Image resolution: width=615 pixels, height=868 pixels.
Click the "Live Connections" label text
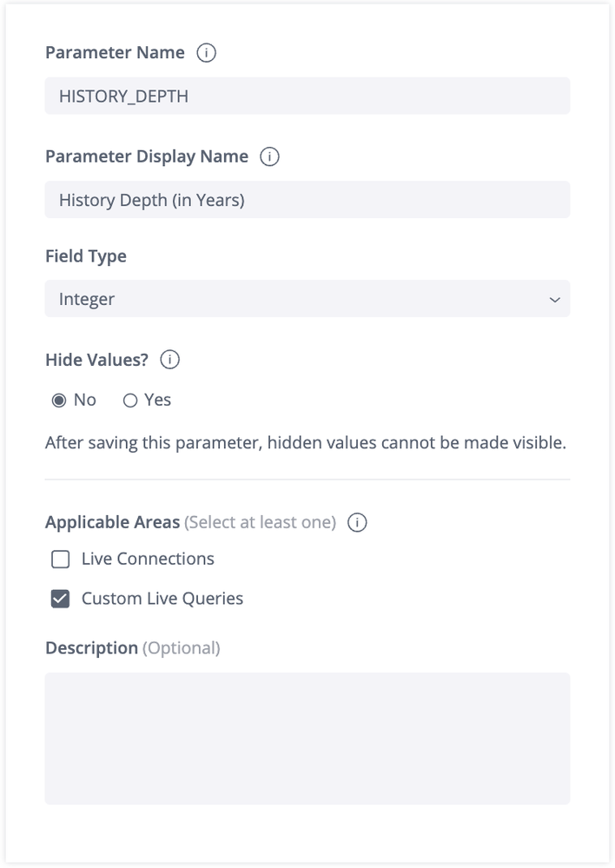(x=148, y=560)
